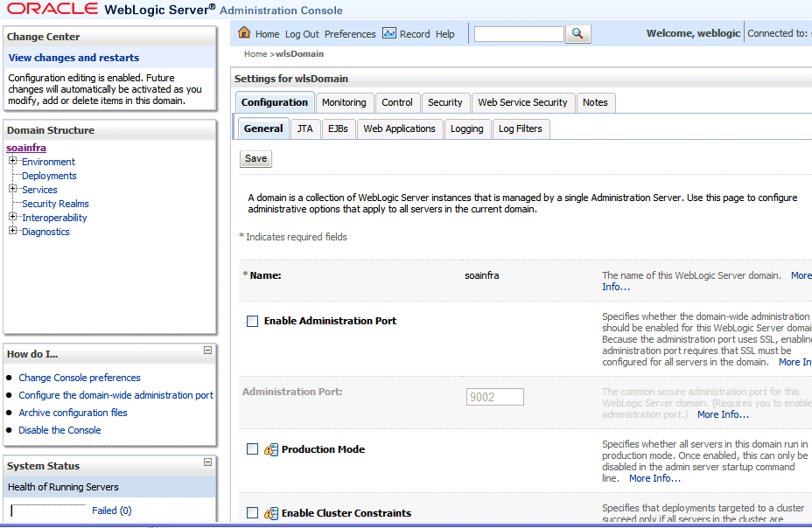Viewport: 812px width, 528px height.
Task: Check Enable Cluster Constraints
Action: point(252,512)
